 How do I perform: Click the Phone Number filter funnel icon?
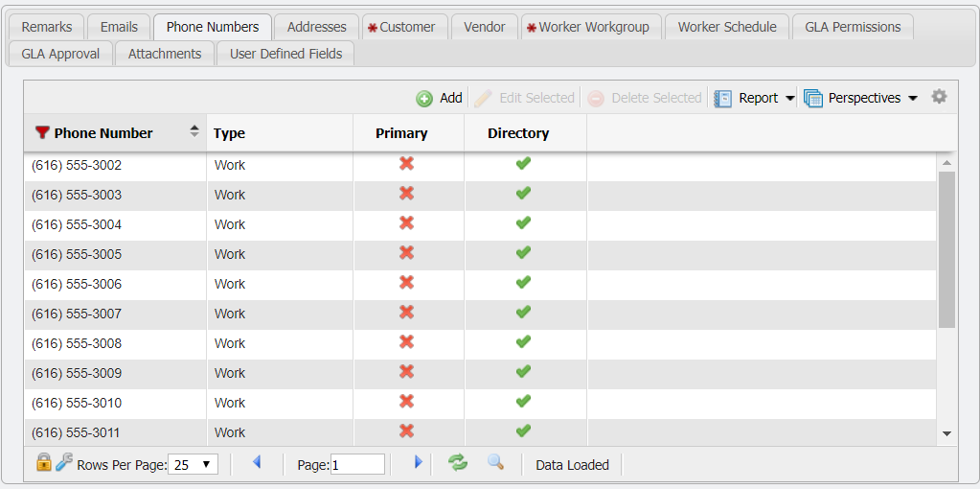pos(42,133)
